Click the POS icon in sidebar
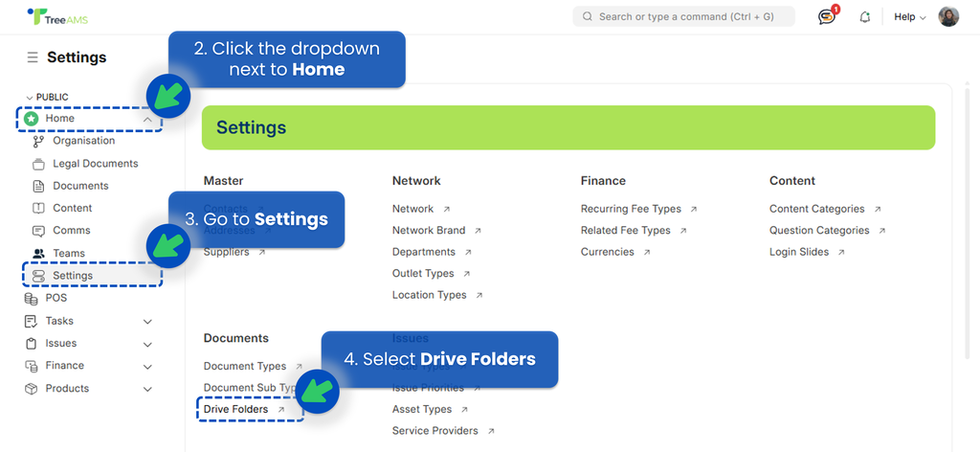980x452 pixels. click(32, 298)
